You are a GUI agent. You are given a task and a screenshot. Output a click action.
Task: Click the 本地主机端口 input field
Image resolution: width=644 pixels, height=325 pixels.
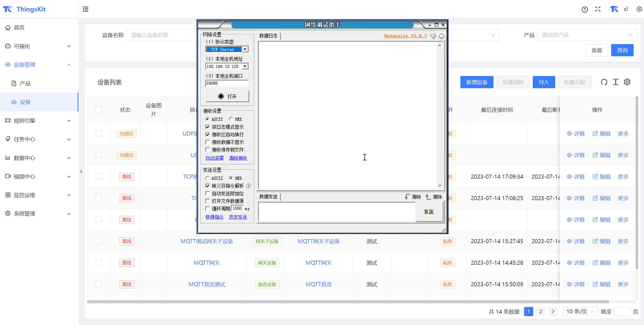(227, 83)
